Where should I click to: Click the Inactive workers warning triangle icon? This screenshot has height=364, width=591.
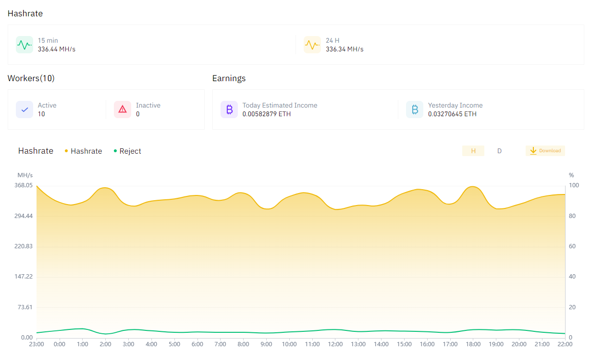pos(123,109)
